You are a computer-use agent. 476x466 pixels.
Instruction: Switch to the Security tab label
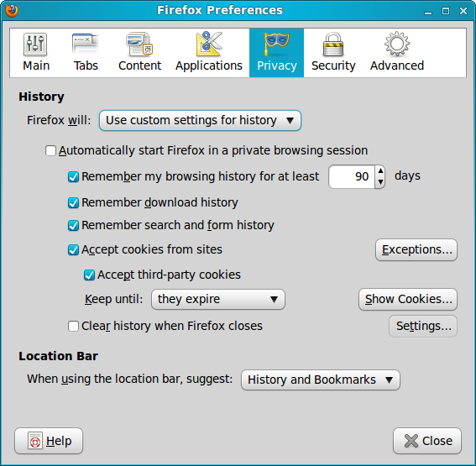pos(333,65)
